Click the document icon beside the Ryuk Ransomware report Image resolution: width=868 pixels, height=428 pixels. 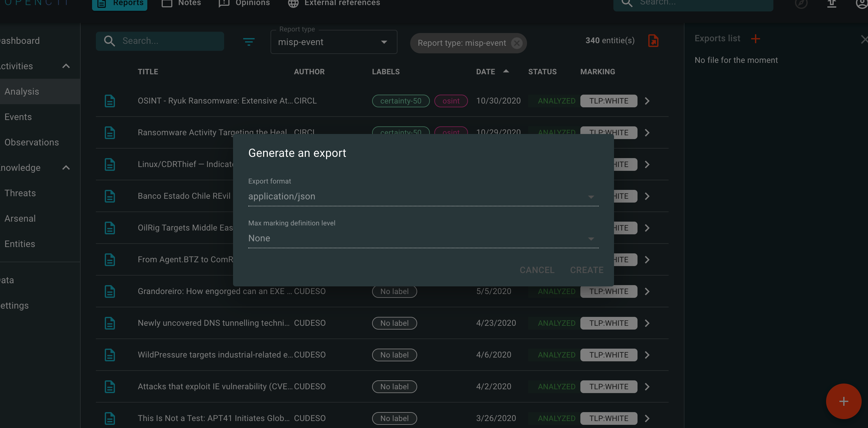pos(110,100)
